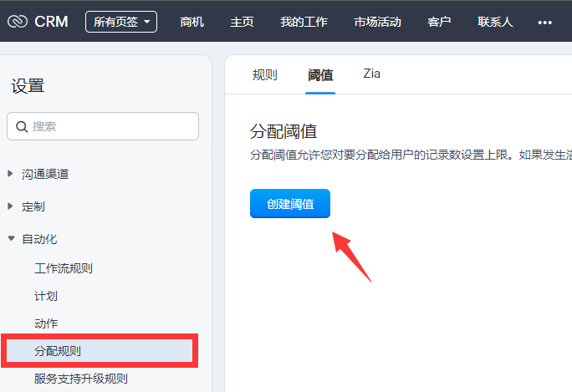
Task: Open 分配规则 in the sidebar
Action: [x=58, y=351]
